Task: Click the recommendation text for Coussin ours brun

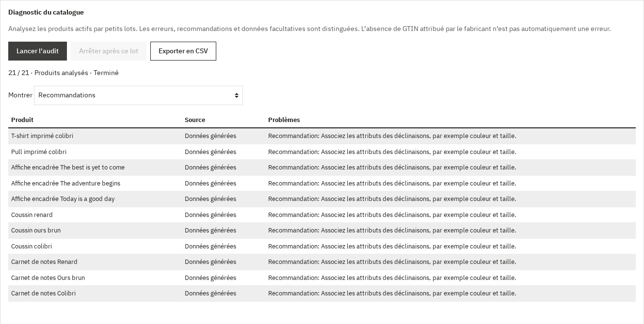Action: point(392,231)
